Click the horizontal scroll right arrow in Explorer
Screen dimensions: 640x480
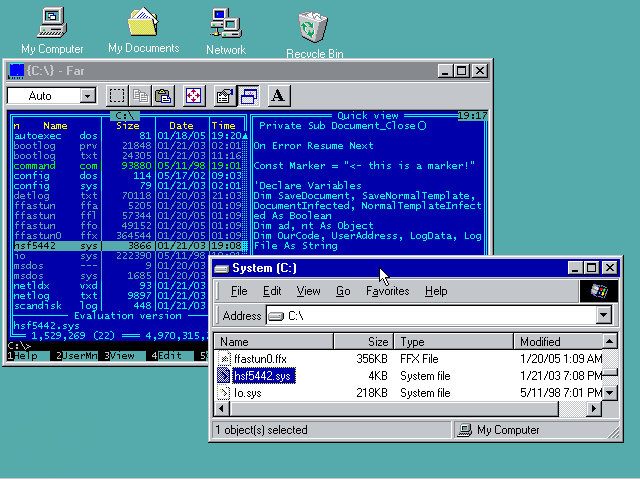595,409
